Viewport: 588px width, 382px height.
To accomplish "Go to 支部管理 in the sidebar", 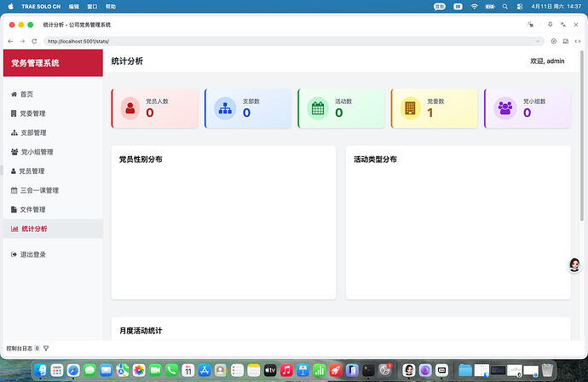I will [x=53, y=132].
